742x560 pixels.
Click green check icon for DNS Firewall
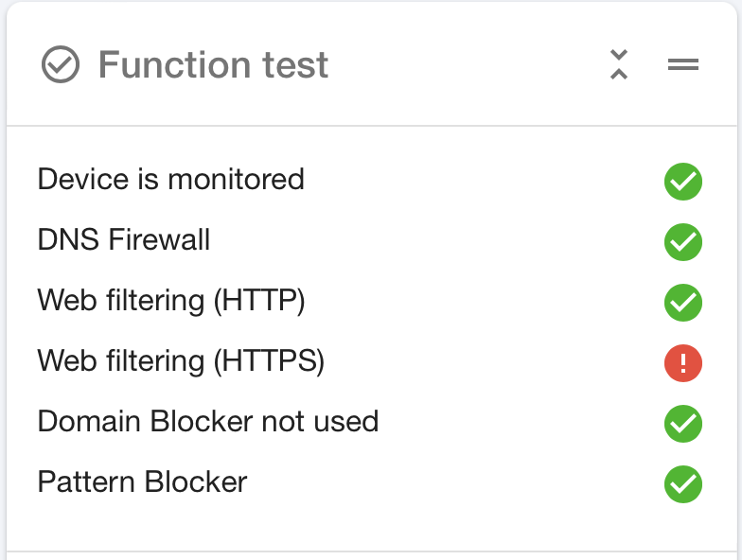(x=683, y=242)
